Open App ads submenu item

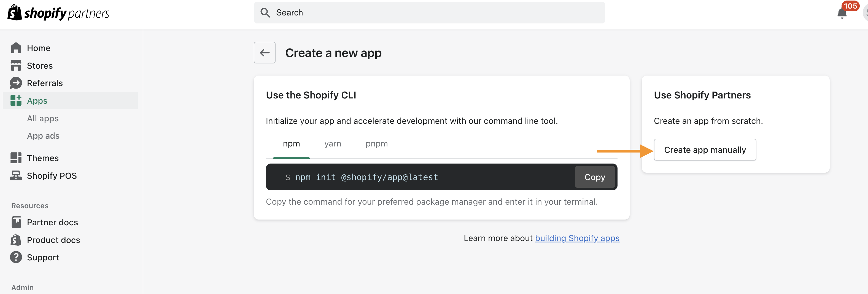(43, 136)
